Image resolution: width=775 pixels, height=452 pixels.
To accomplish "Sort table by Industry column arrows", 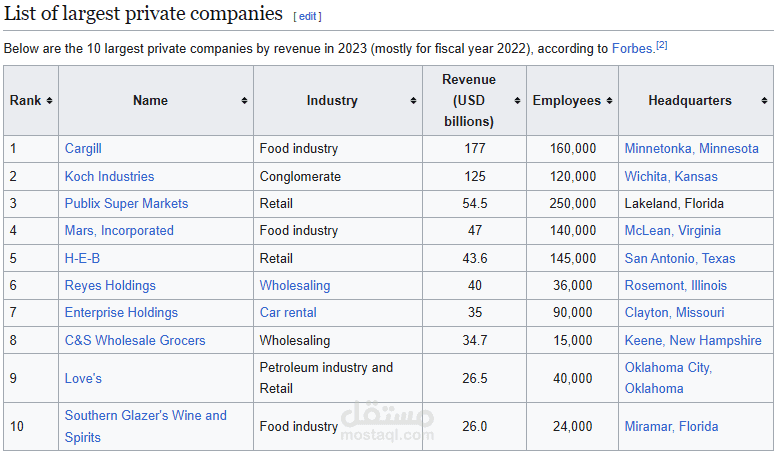I will click(413, 100).
